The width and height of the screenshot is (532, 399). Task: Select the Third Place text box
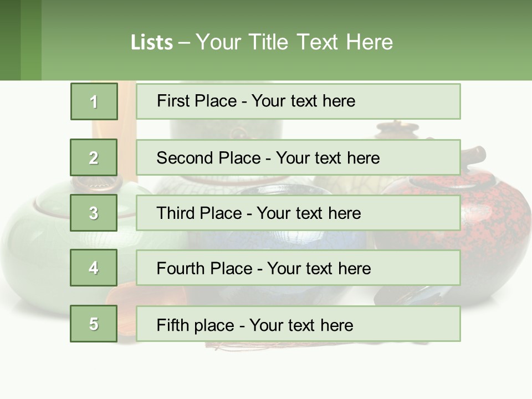pos(298,213)
